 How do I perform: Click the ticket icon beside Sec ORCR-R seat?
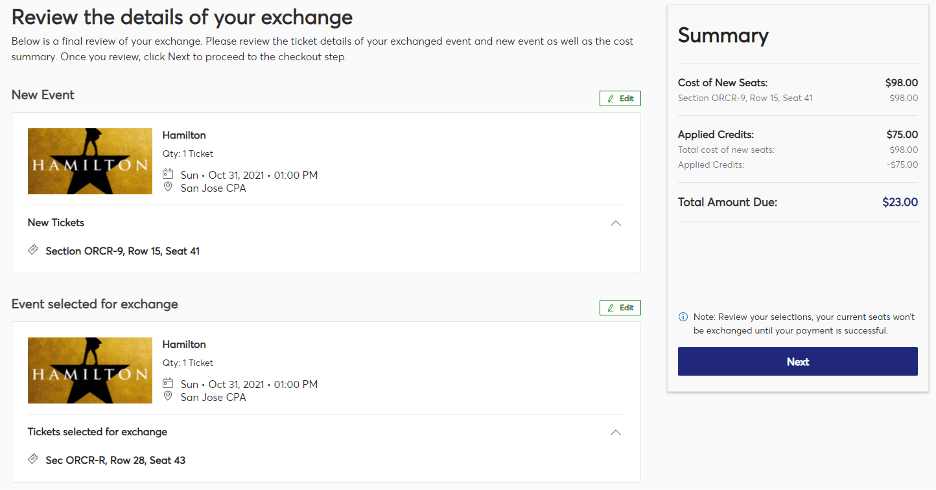tap(33, 459)
